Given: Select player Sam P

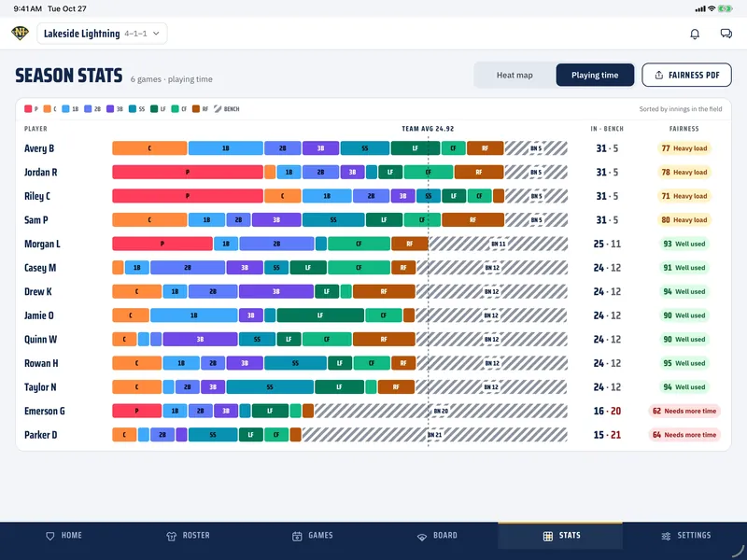Looking at the screenshot, I should [36, 220].
